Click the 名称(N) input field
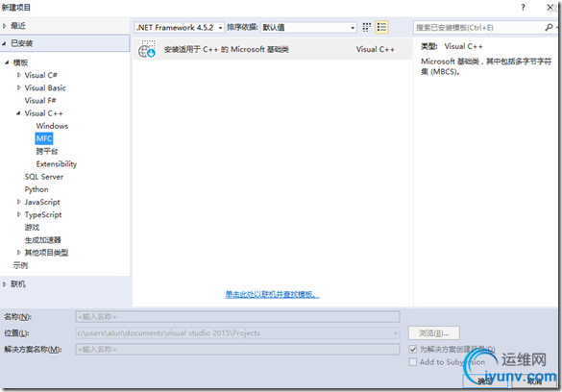 [237, 317]
